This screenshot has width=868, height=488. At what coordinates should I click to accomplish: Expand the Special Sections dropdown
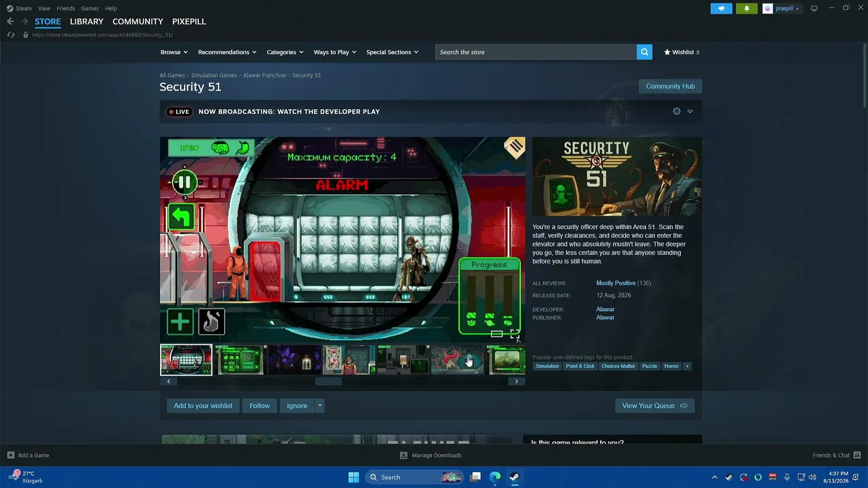[393, 52]
